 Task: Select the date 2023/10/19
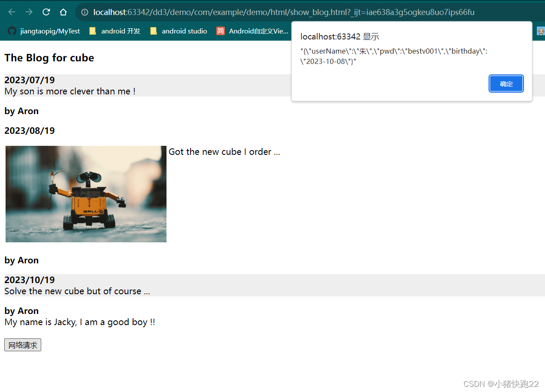pos(30,280)
